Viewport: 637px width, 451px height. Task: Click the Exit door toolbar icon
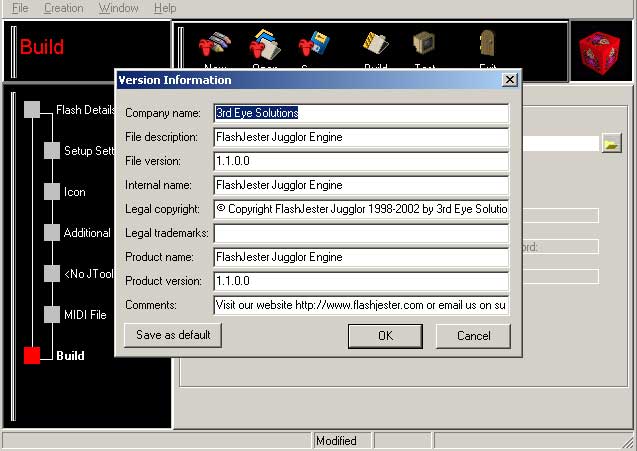[487, 43]
